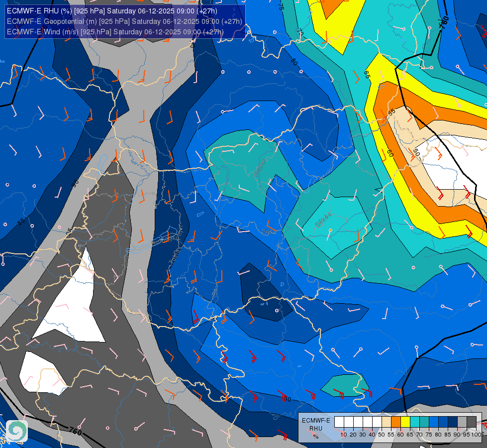Image resolution: width=487 pixels, height=448 pixels.
Task: Select the ECMWF-E Wind (m/s) layer title line
Action: [x=115, y=32]
